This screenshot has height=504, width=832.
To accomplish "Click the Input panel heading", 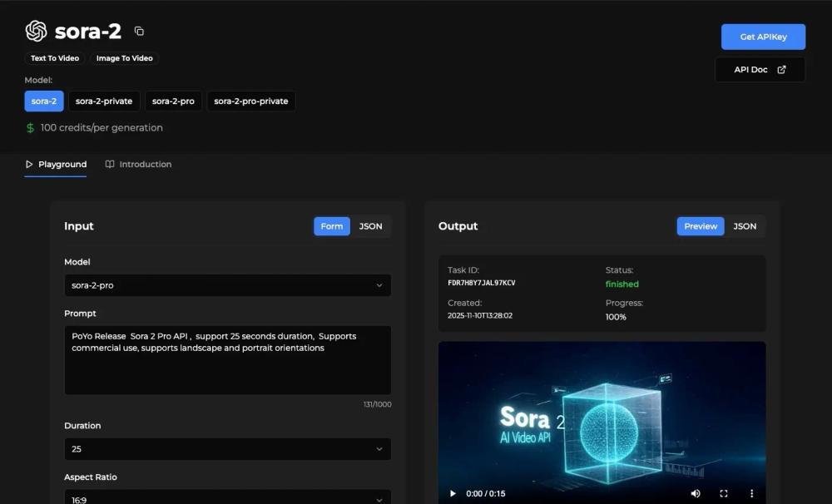I will coord(78,226).
